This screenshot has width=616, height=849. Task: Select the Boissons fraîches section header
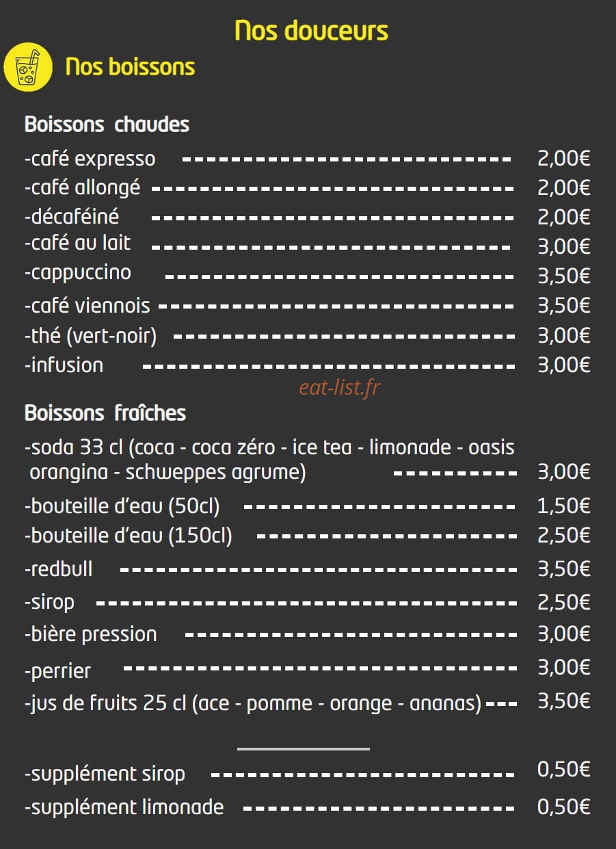point(105,413)
